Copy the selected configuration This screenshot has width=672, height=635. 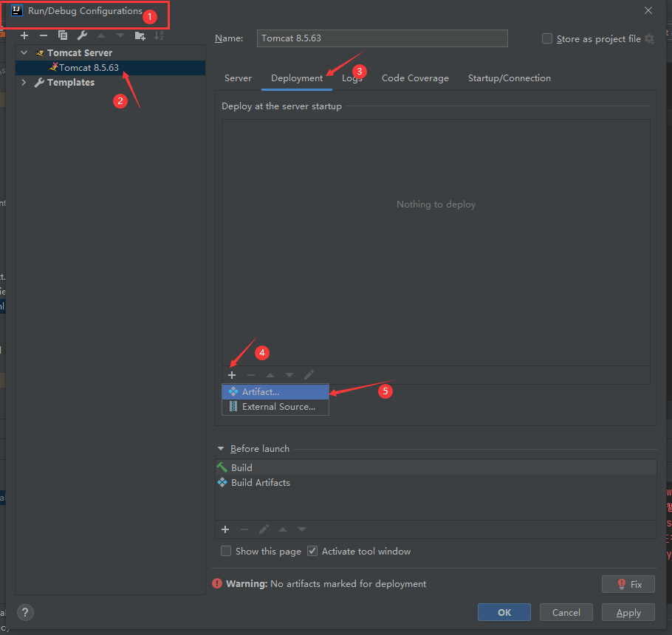pyautogui.click(x=63, y=35)
